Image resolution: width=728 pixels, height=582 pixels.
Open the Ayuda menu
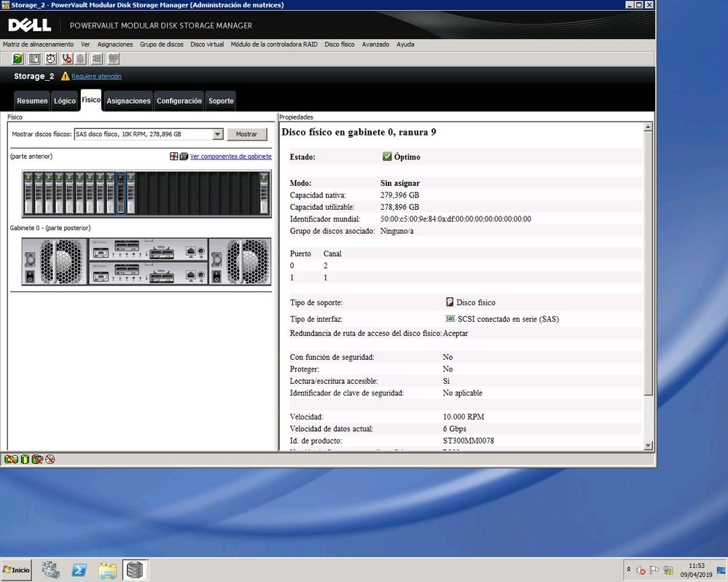pos(405,44)
